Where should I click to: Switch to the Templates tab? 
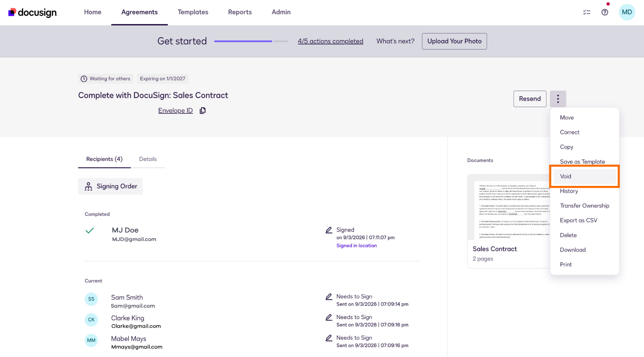tap(193, 12)
